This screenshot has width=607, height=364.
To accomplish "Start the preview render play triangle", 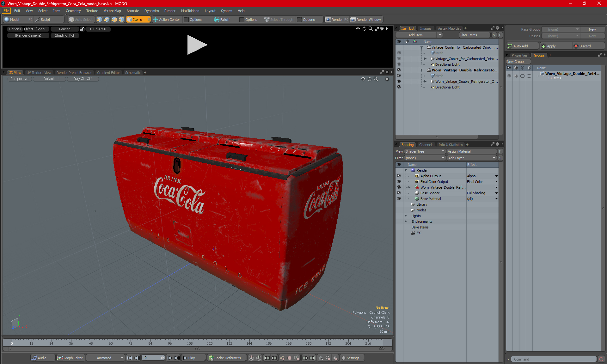I will [x=197, y=45].
